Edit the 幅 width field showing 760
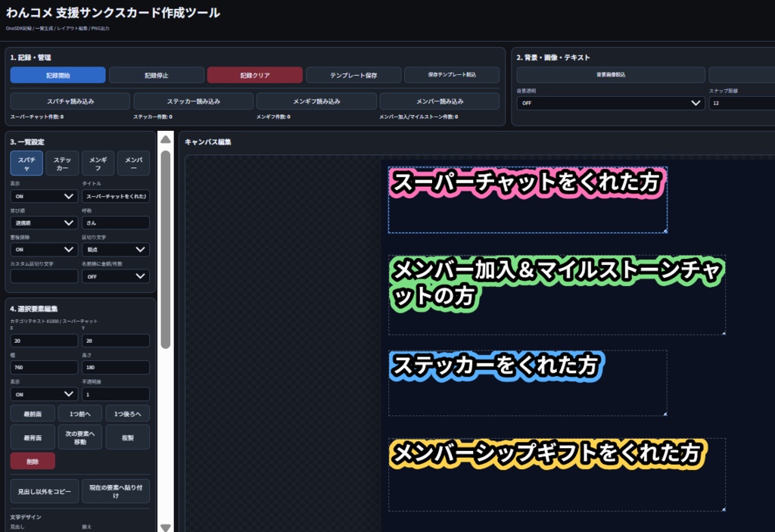Viewport: 775px width, 532px height. 44,367
